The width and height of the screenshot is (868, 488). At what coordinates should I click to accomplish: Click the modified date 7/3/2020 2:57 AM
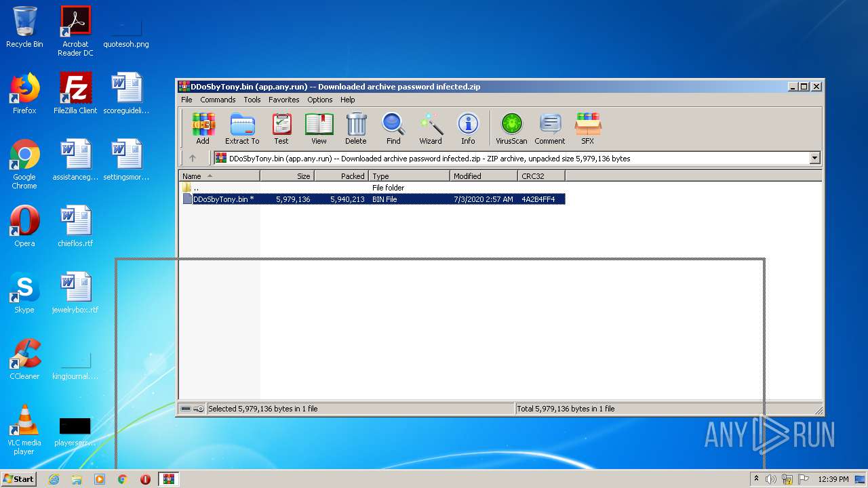click(484, 199)
